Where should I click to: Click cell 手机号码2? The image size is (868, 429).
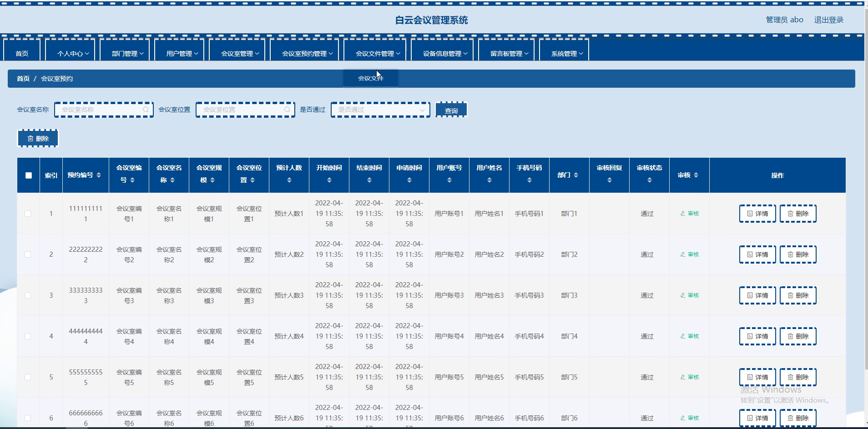(529, 254)
